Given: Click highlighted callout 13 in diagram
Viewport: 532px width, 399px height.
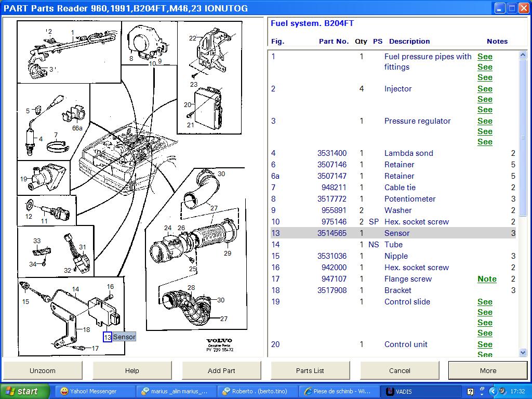Looking at the screenshot, I should 108,337.
